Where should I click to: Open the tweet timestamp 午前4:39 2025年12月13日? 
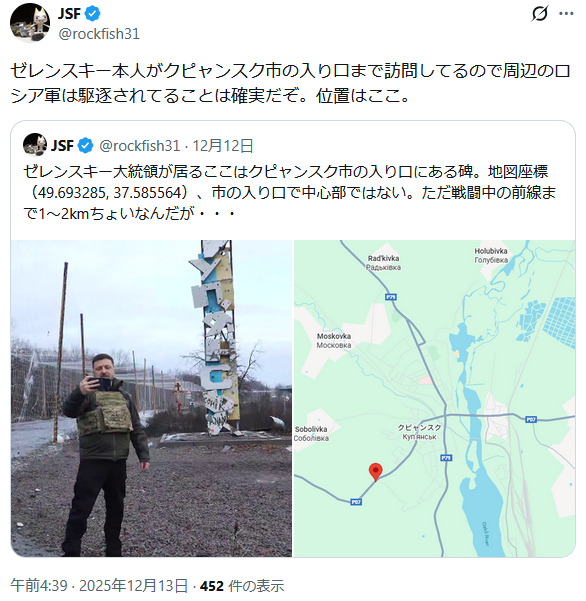99,586
